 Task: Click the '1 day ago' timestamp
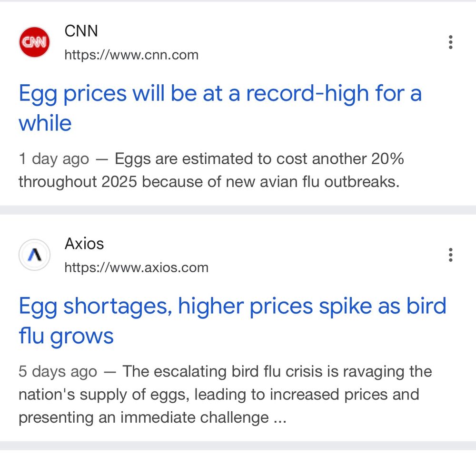pos(54,159)
